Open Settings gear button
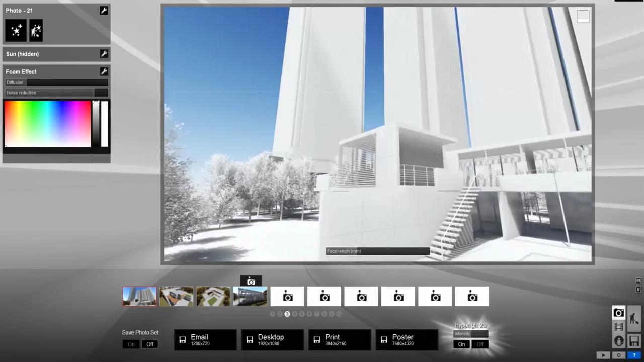 point(619,355)
